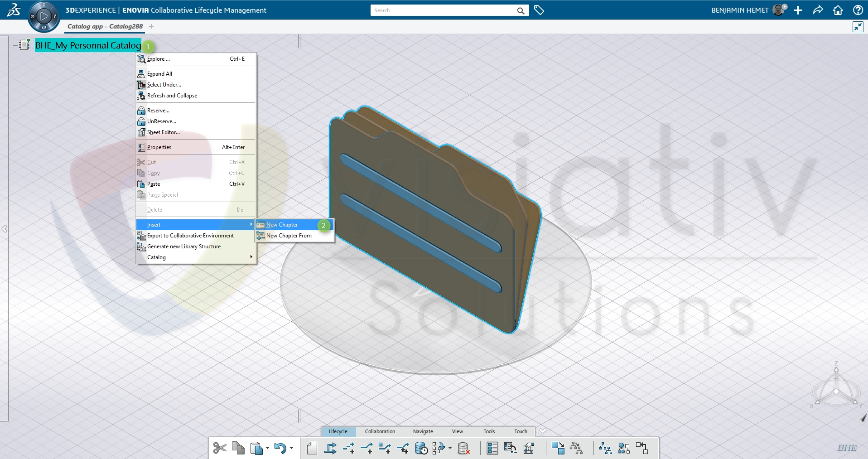The height and width of the screenshot is (459, 868).
Task: Click UnReserve... in the context menu
Action: pos(195,121)
